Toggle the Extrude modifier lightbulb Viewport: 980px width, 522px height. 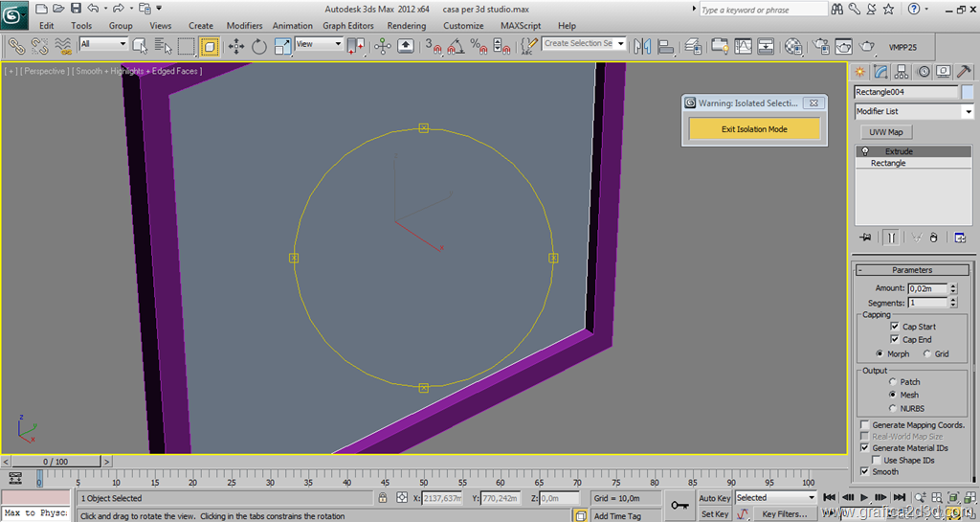[x=865, y=151]
